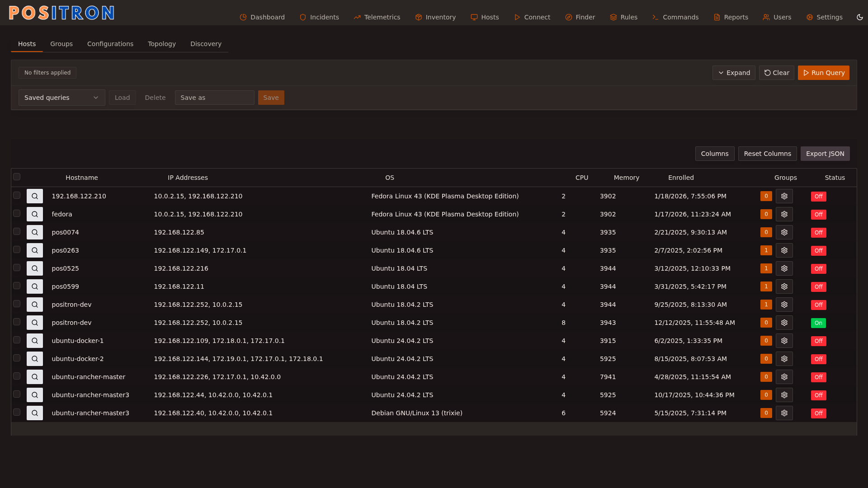This screenshot has width=868, height=488.
Task: Open the Columns chooser
Action: 714,154
